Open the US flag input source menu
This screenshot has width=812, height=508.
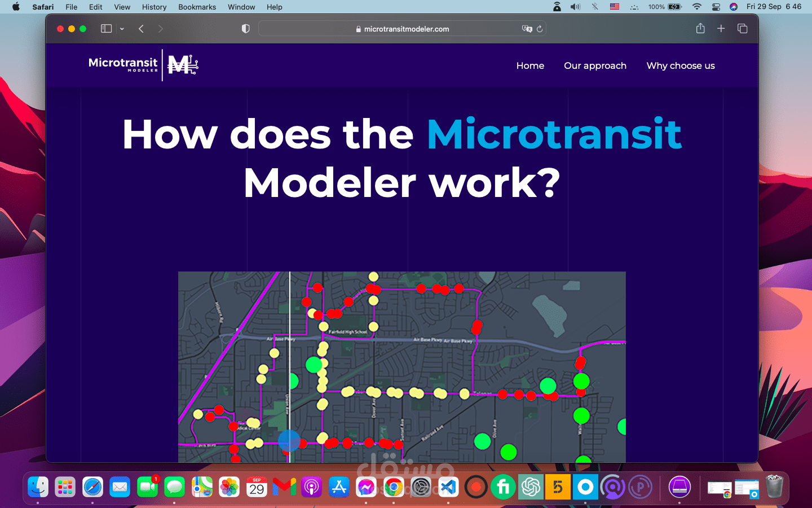pyautogui.click(x=615, y=7)
